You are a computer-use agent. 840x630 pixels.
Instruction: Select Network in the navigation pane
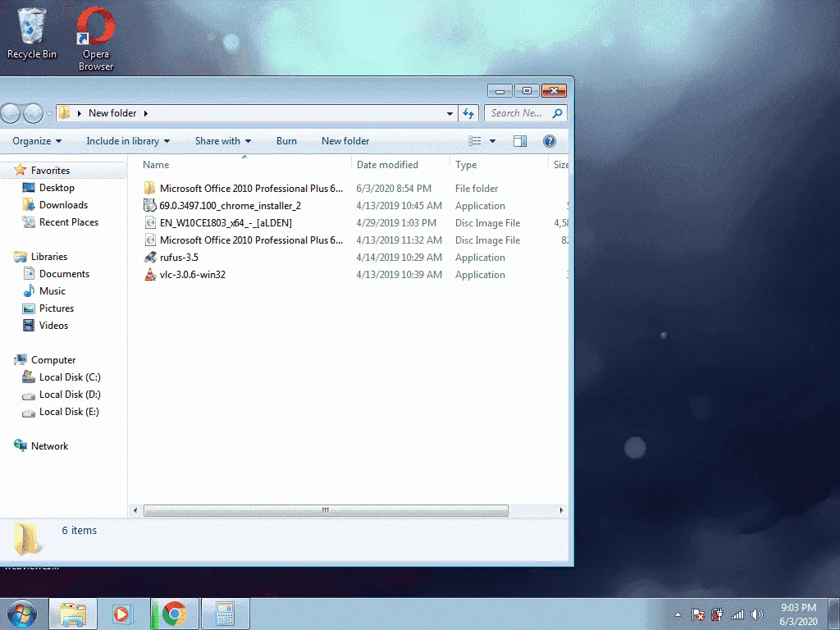click(49, 445)
